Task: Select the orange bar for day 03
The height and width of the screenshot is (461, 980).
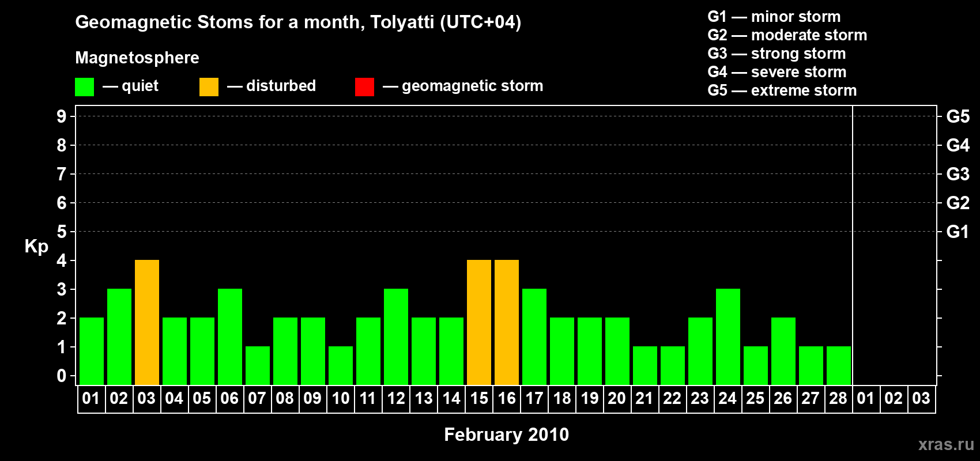Action: (147, 323)
